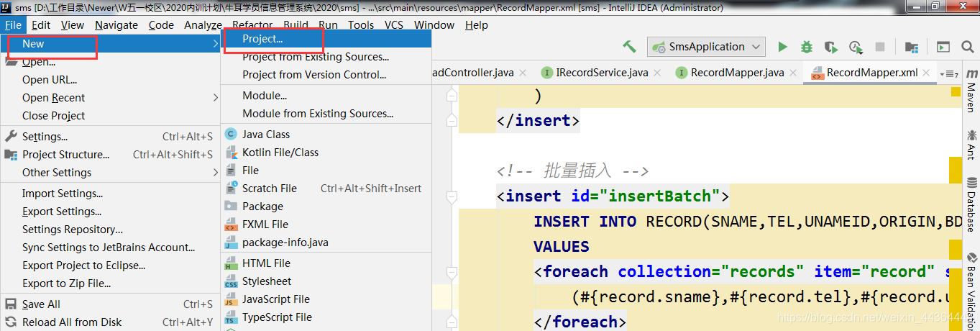Image resolution: width=980 pixels, height=331 pixels.
Task: Expand the New submenu in the File menu
Action: [x=111, y=44]
